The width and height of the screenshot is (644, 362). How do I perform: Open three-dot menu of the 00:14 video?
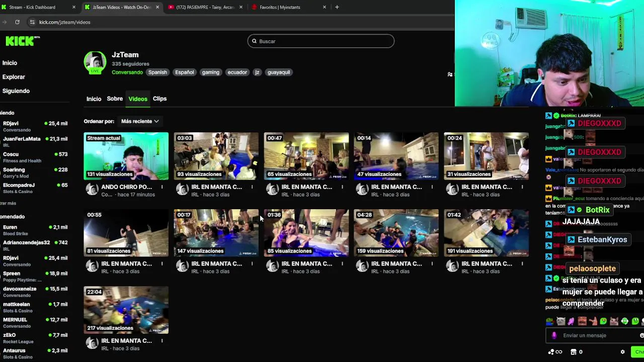click(x=432, y=187)
